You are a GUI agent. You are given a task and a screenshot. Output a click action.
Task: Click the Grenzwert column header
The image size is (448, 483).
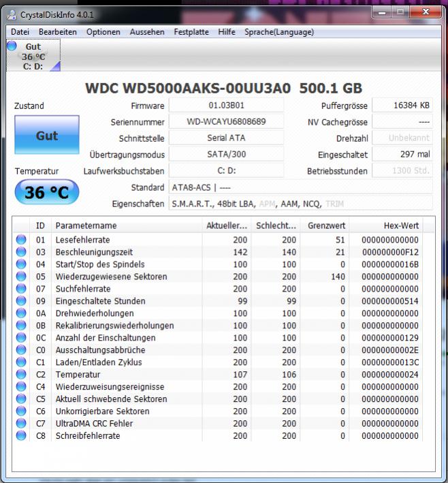click(x=325, y=225)
